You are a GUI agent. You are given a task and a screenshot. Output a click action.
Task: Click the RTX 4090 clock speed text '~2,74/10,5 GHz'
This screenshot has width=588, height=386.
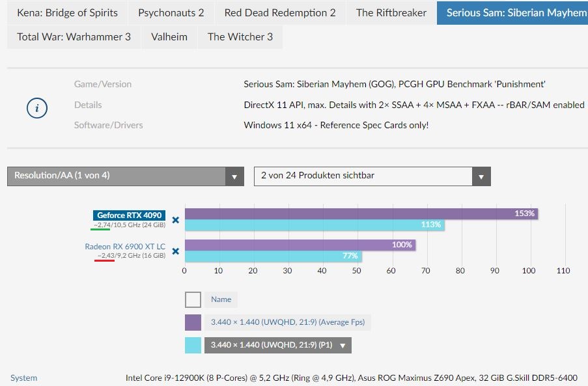117,225
